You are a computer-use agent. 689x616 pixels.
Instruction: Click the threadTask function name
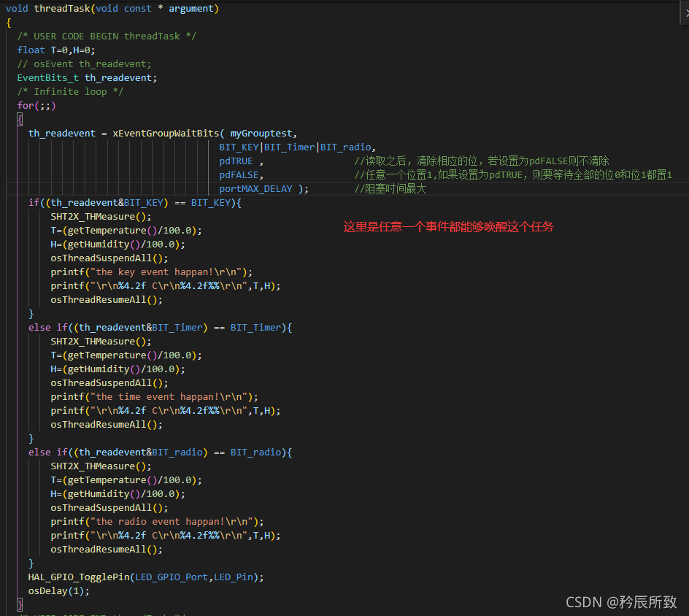62,9
